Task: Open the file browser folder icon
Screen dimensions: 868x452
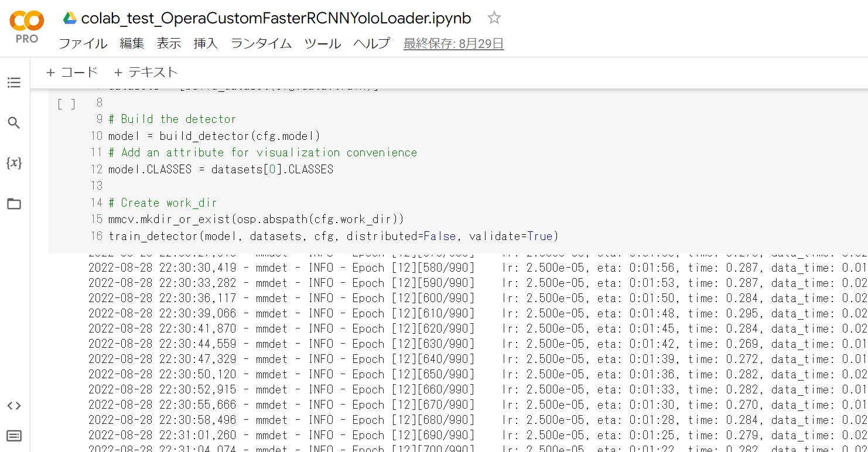Action: pyautogui.click(x=14, y=204)
